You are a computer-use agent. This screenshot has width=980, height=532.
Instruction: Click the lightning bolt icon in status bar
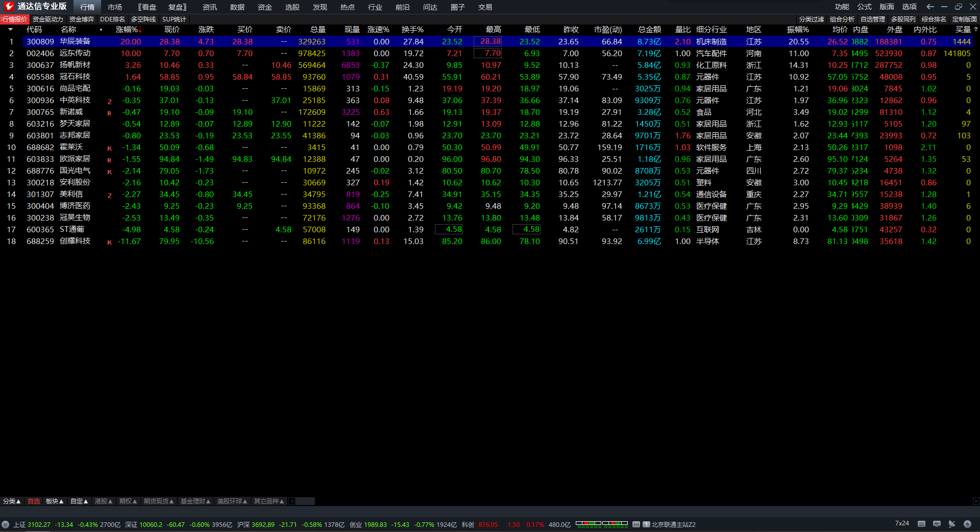(967, 524)
